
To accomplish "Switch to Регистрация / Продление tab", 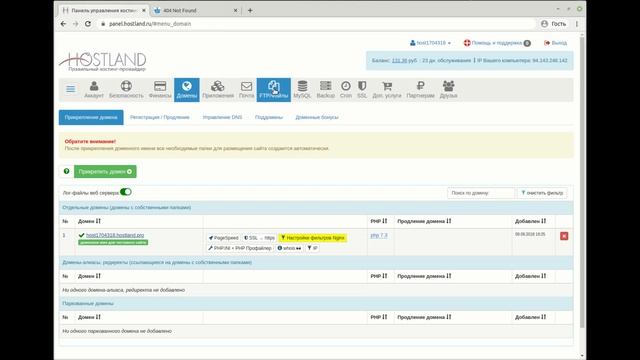I will 160,117.
